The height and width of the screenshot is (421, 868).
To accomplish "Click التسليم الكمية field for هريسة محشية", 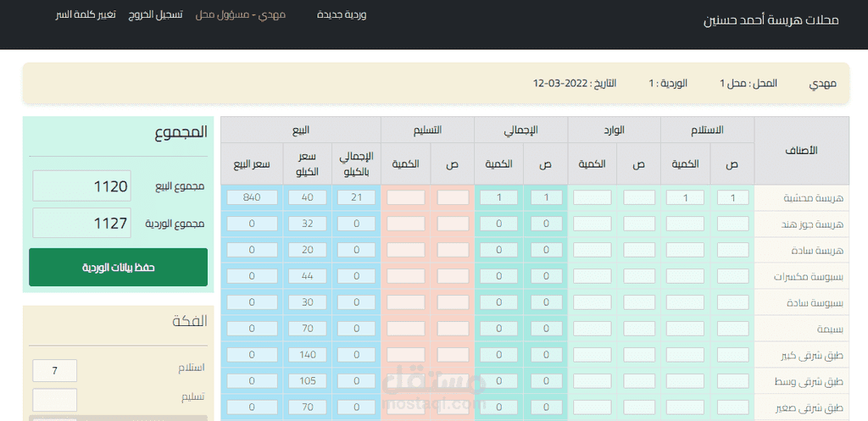I will pos(406,197).
